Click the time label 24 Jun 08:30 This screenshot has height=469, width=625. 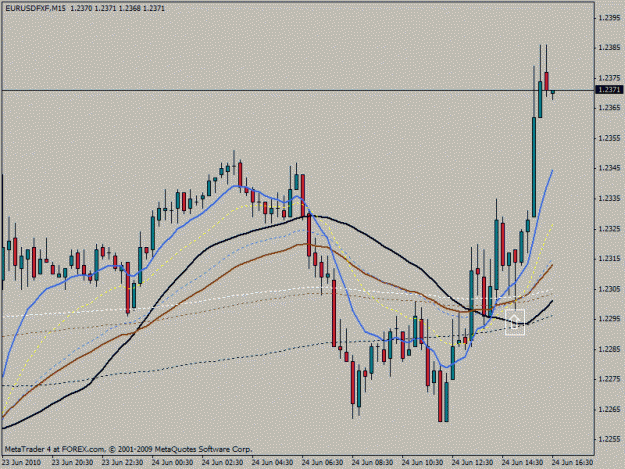[372, 463]
